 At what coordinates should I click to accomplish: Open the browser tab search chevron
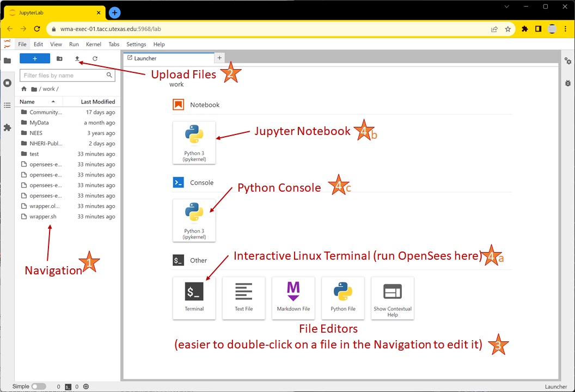(506, 7)
